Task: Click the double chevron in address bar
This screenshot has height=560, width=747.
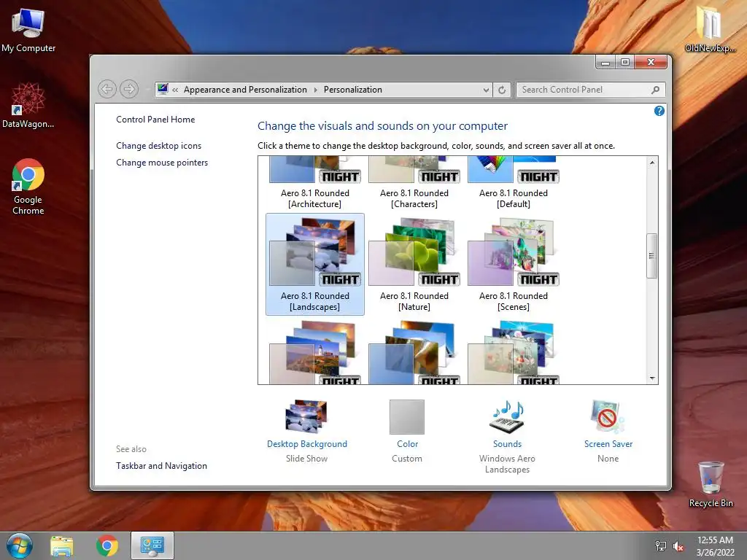Action: [175, 90]
